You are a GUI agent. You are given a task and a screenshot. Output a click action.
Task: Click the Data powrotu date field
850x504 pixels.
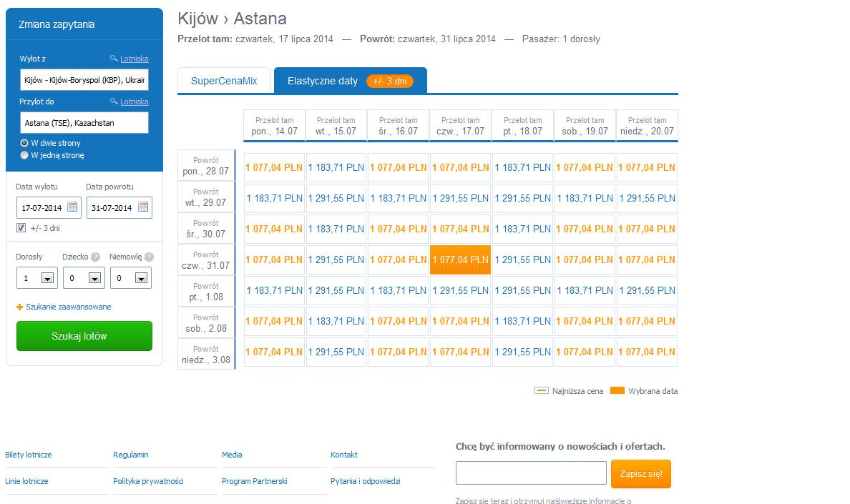click(x=119, y=208)
